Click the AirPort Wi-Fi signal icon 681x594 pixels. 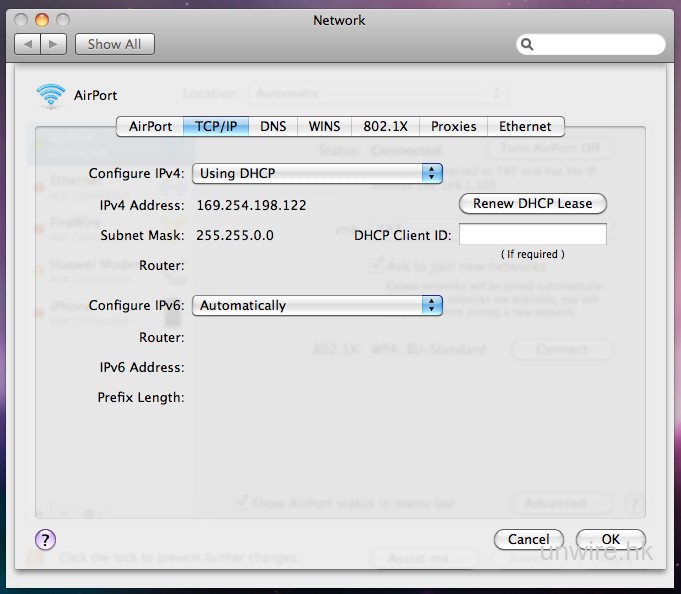tap(50, 95)
